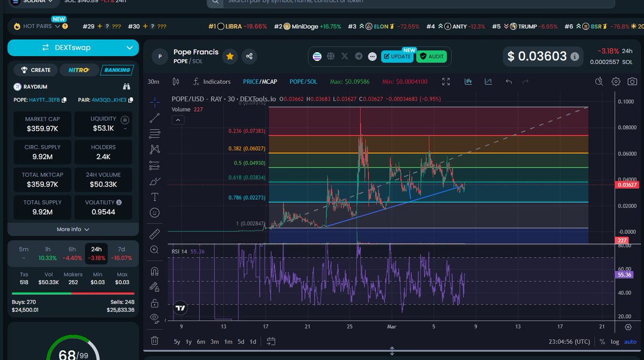Toggle the log price scale

[614, 342]
